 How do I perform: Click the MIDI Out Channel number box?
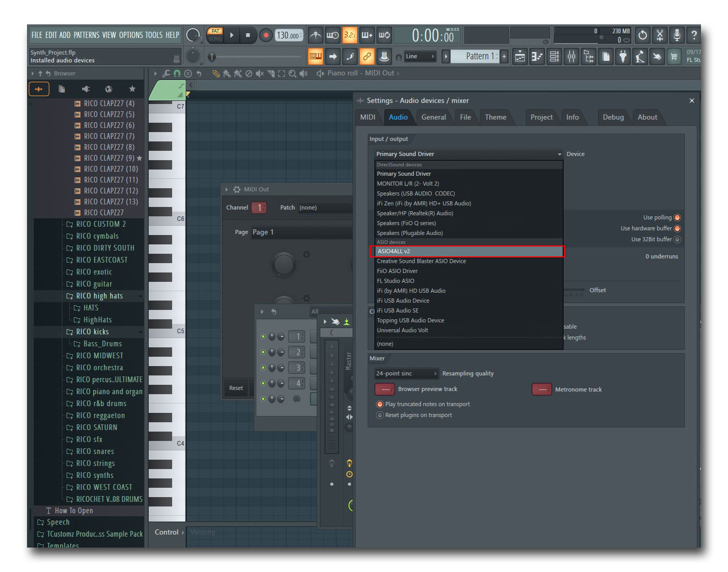pyautogui.click(x=259, y=207)
